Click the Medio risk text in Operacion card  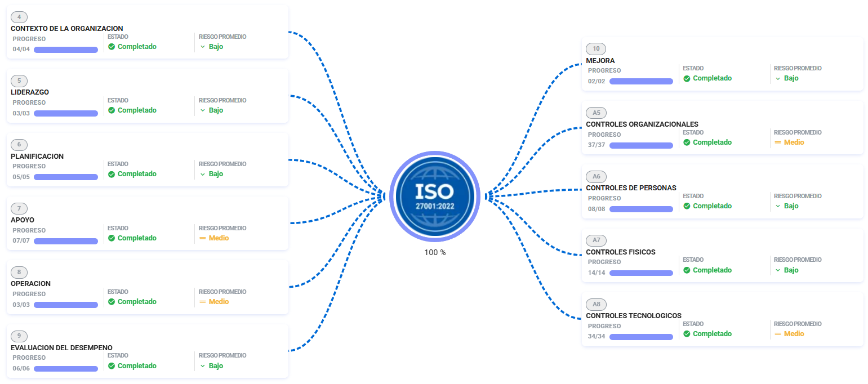(219, 302)
